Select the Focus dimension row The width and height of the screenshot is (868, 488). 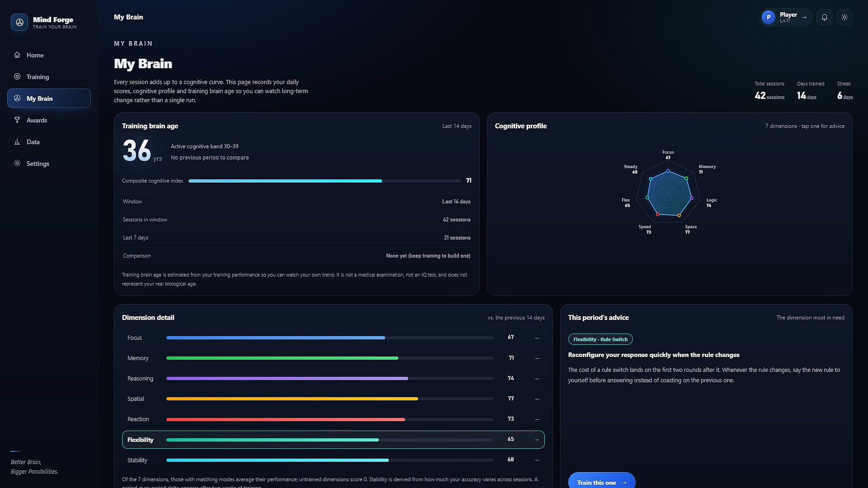333,338
